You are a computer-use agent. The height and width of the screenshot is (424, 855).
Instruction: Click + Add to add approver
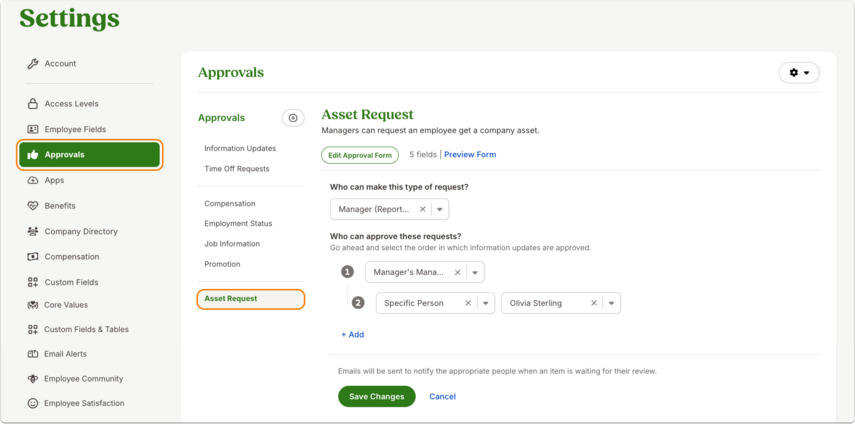coord(353,335)
